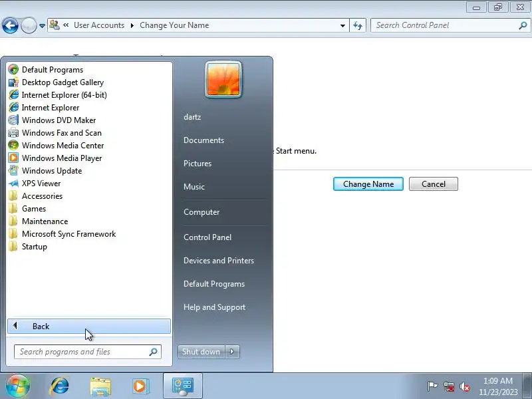Viewport: 532px width, 399px height.
Task: Click double chevron in address bar
Action: click(x=66, y=25)
